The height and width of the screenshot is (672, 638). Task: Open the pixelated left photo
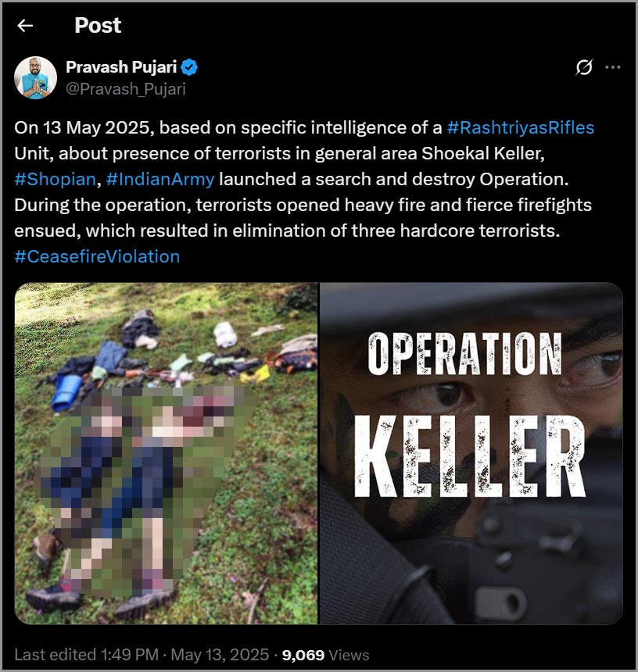[x=167, y=453]
